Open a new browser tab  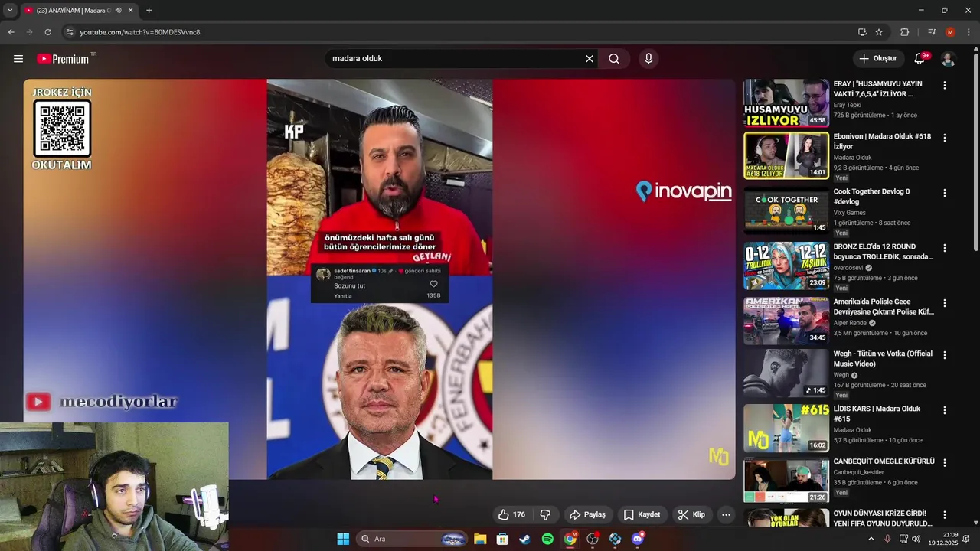click(x=149, y=11)
